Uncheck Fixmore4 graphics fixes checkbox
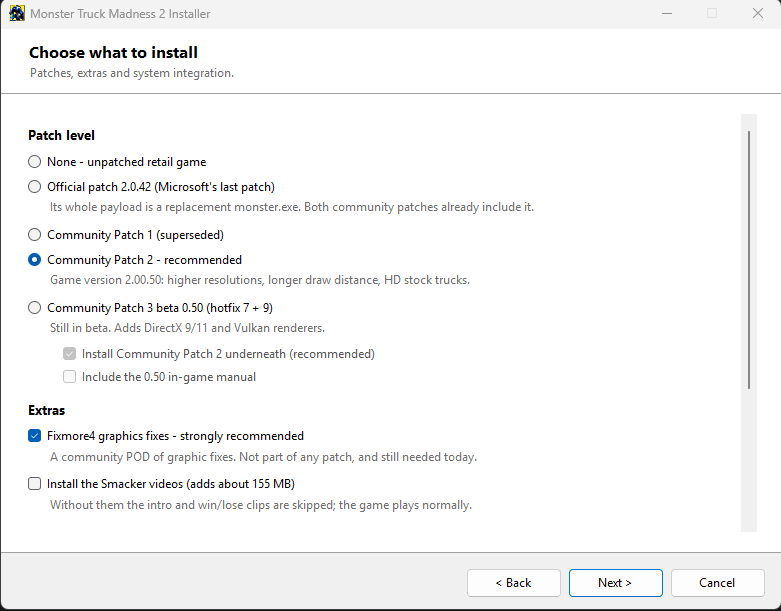This screenshot has width=781, height=611. pos(34,436)
